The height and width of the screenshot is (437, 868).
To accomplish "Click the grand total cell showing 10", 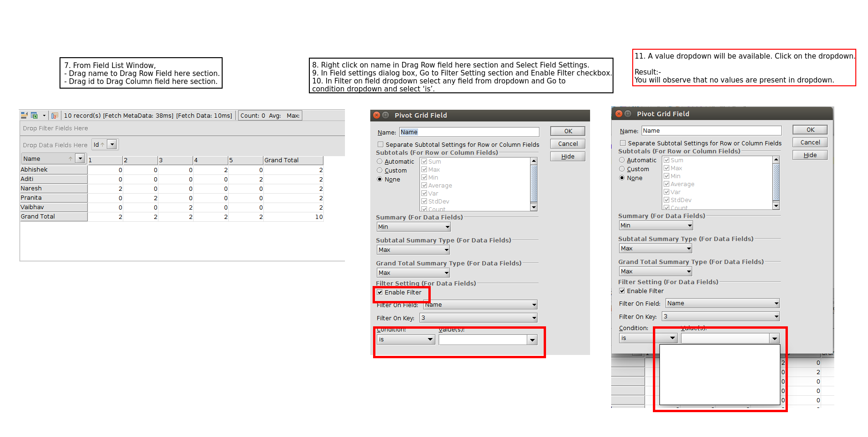I will pyautogui.click(x=293, y=217).
